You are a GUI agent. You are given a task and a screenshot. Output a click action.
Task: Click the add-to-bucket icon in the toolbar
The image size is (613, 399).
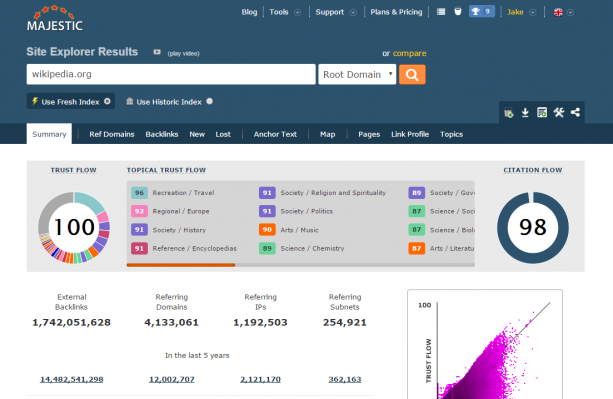pyautogui.click(x=508, y=113)
